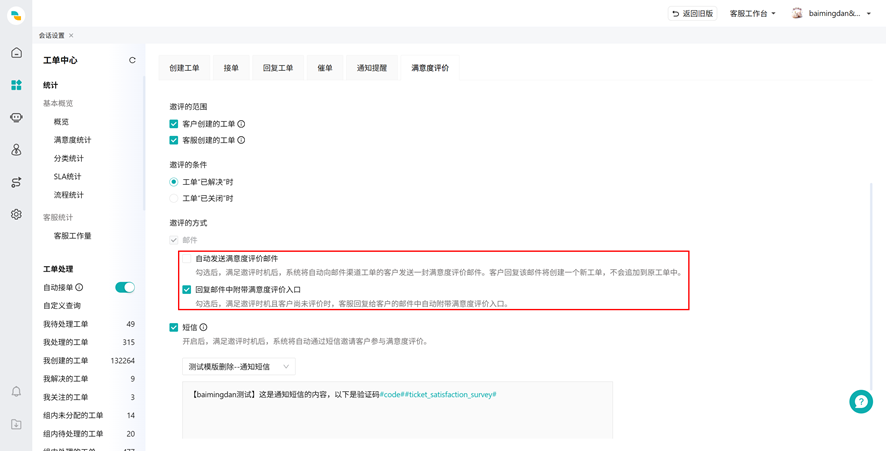Uncheck 客服创建的工单 checkbox
This screenshot has height=451, width=886.
[x=174, y=140]
